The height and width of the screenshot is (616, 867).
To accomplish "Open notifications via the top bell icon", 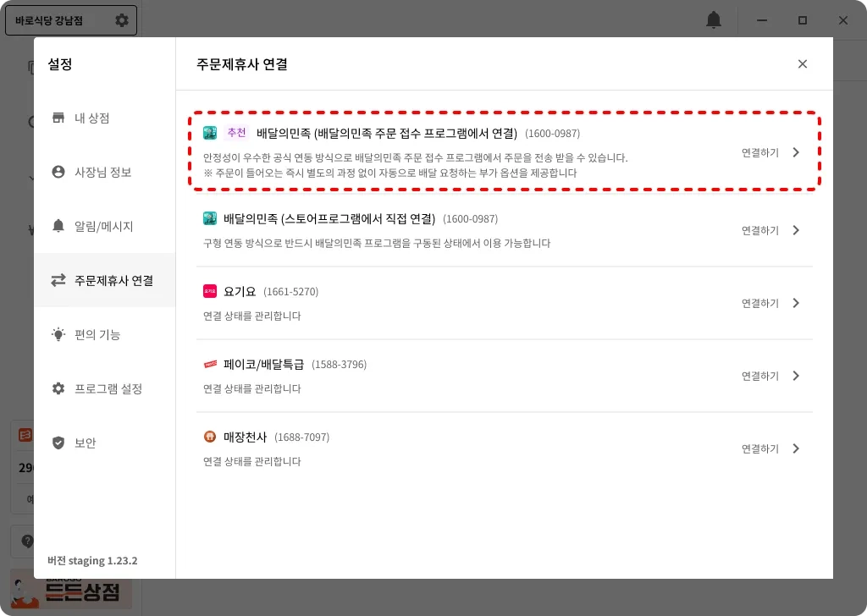I will pos(714,20).
